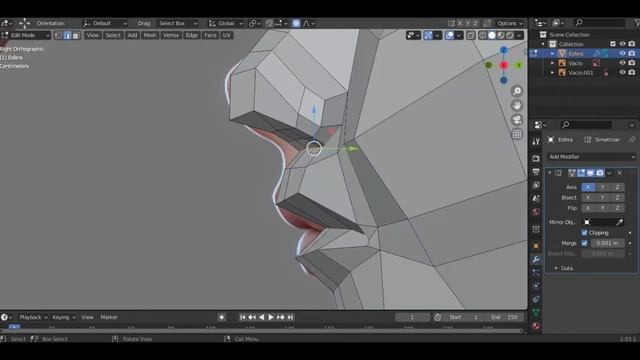
Task: Open the Material properties tab icon
Action: coord(536,326)
